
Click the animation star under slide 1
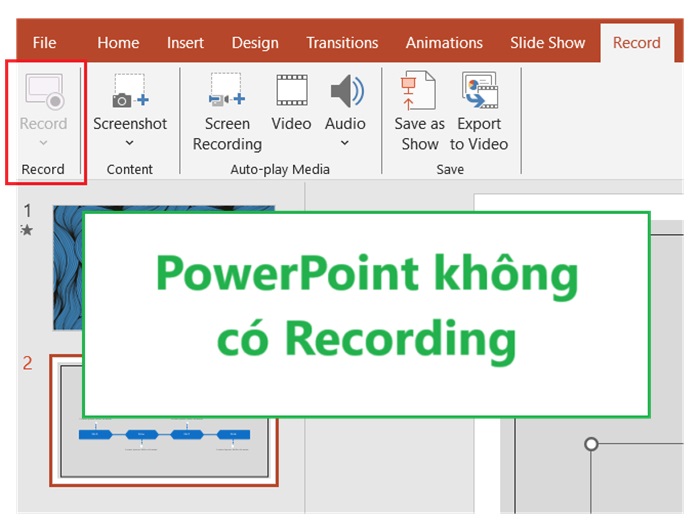point(27,230)
